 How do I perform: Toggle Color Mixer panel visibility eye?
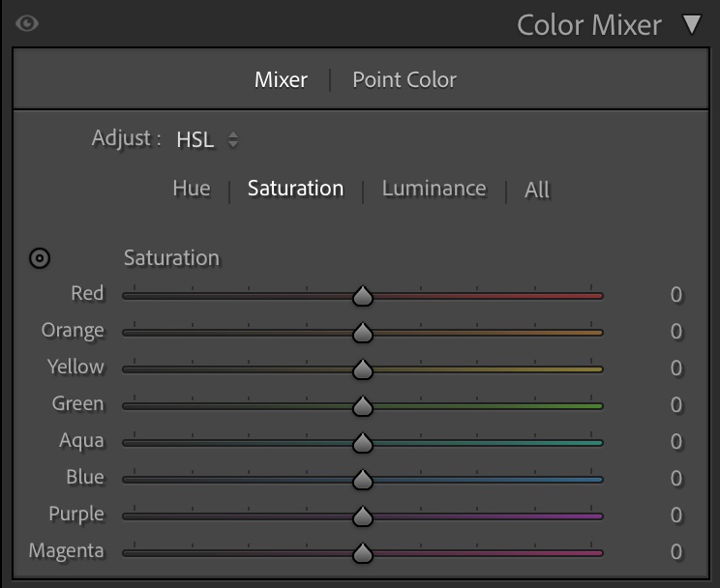(27, 23)
